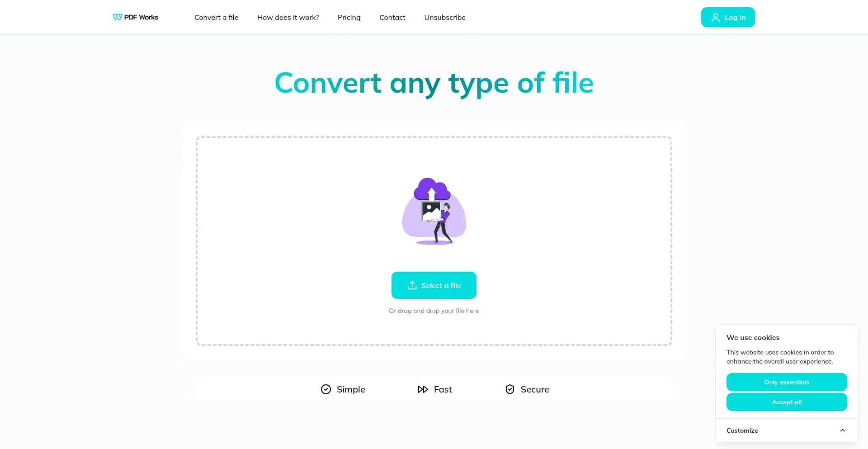Choose Only essentials cookies
868x449 pixels.
[786, 382]
